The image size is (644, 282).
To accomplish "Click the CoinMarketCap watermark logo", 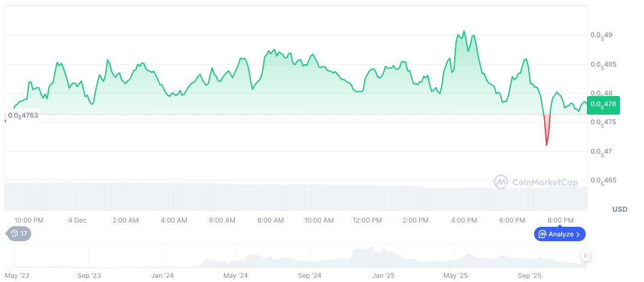I will pyautogui.click(x=535, y=181).
